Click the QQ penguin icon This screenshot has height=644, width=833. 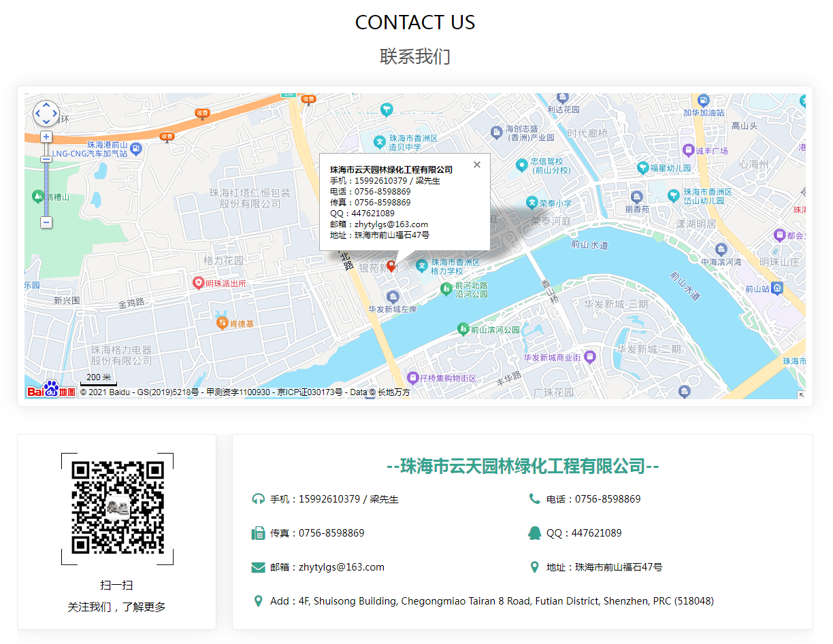[534, 533]
